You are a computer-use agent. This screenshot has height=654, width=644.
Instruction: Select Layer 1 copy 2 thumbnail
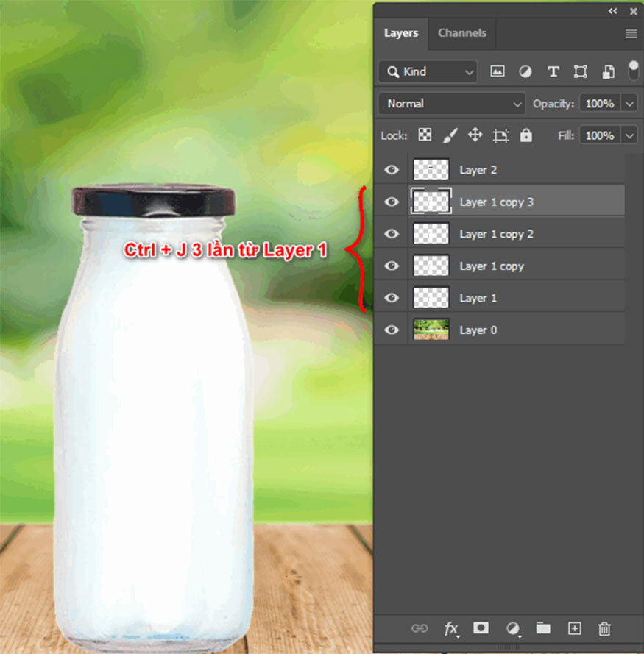(431, 234)
